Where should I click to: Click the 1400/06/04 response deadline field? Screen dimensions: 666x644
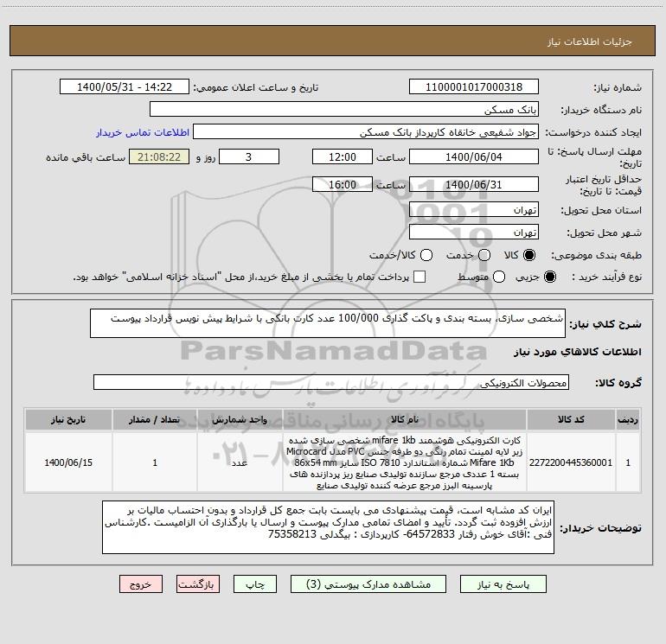point(474,157)
